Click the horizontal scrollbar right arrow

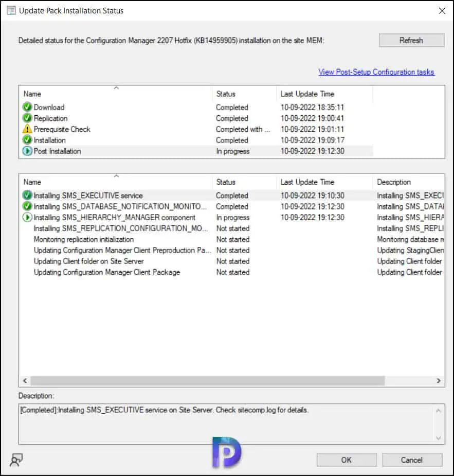(x=439, y=380)
